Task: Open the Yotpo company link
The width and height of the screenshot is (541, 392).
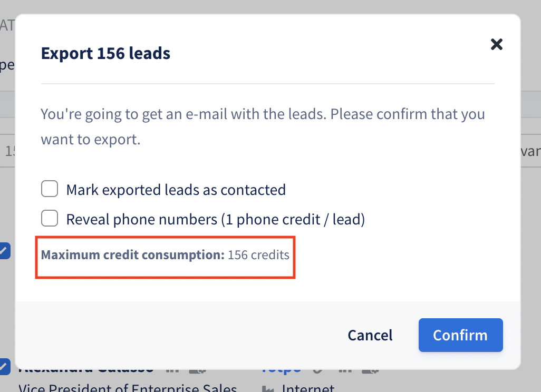Action: (281, 371)
